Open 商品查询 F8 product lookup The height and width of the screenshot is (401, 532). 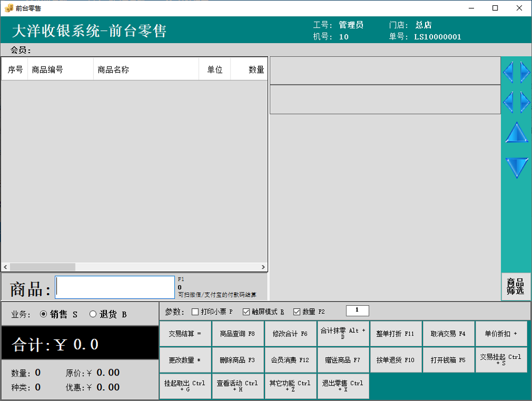(x=237, y=333)
